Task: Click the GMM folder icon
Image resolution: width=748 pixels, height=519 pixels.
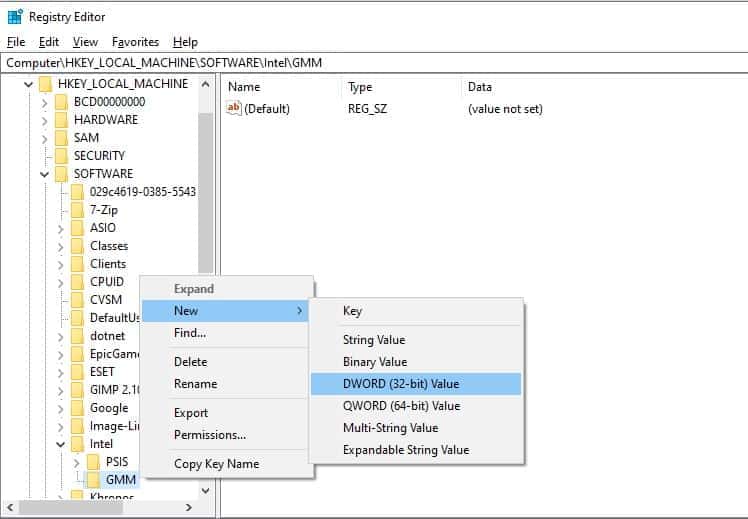Action: pos(94,480)
